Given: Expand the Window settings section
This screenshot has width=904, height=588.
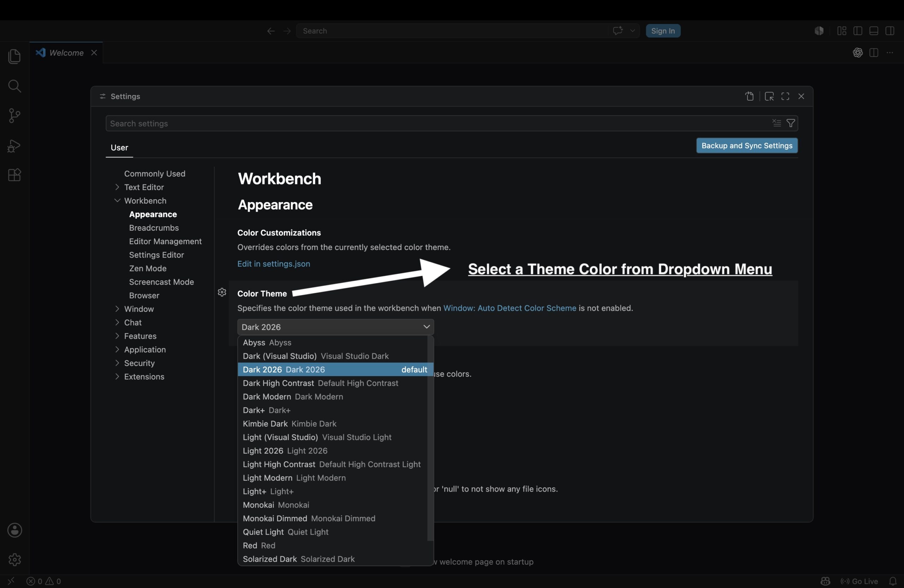Looking at the screenshot, I should (x=117, y=309).
